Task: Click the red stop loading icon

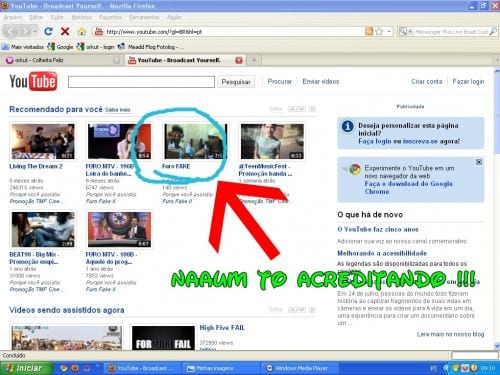Action: 65,31
